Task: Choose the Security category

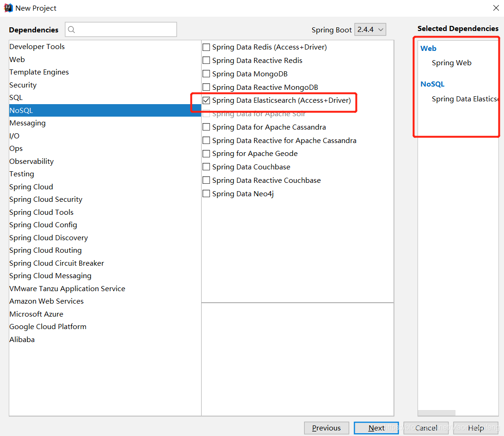Action: 105,85
